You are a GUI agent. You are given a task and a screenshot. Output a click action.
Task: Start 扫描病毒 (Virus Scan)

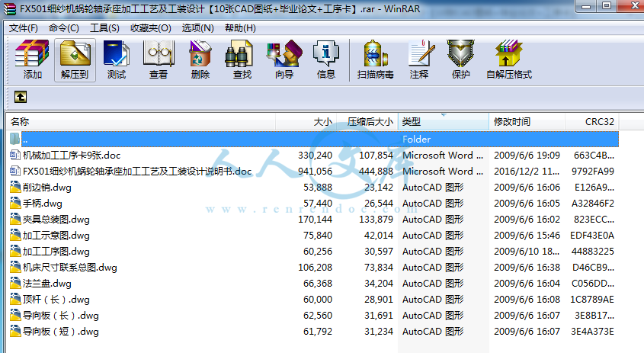[x=375, y=53]
